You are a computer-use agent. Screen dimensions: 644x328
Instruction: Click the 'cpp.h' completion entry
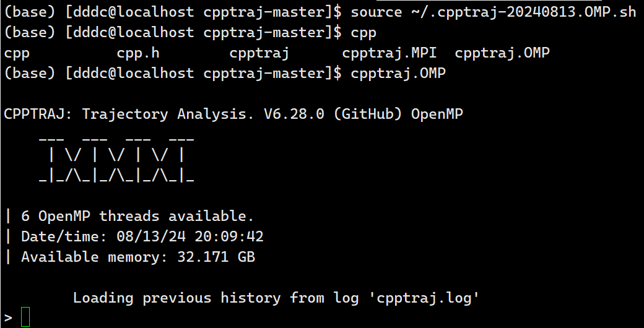[138, 53]
